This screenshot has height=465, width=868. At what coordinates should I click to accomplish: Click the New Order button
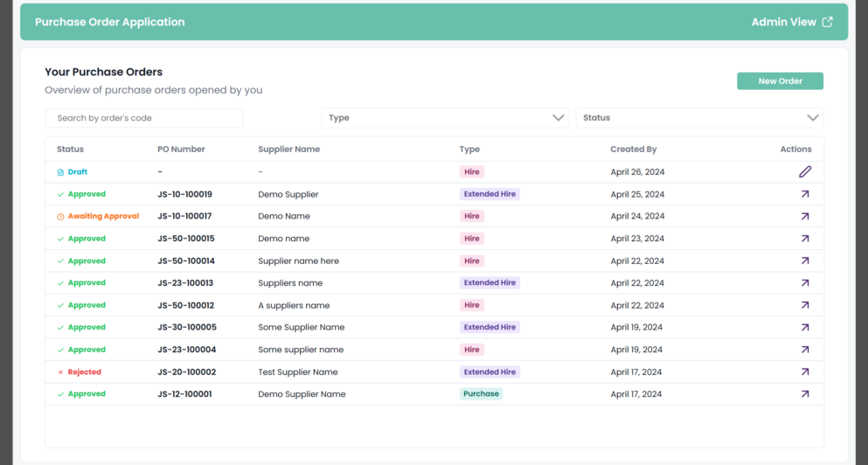click(780, 80)
